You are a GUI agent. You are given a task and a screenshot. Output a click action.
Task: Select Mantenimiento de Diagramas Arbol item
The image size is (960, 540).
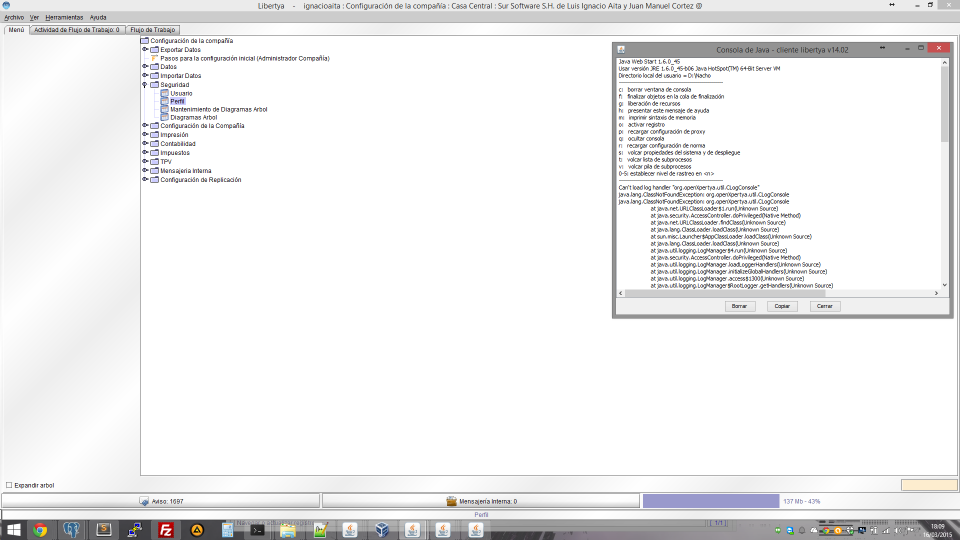pyautogui.click(x=218, y=109)
